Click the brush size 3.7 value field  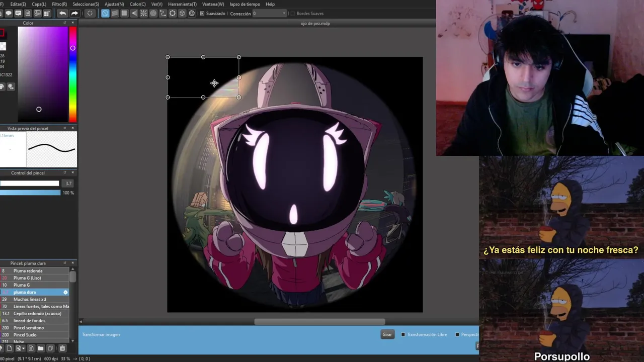[68, 184]
